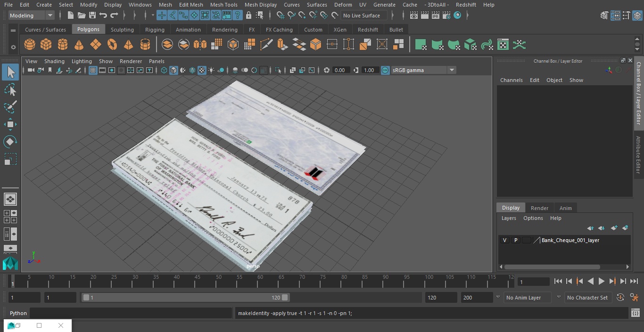Go to the end of playback range
The image size is (644, 332).
[634, 281]
